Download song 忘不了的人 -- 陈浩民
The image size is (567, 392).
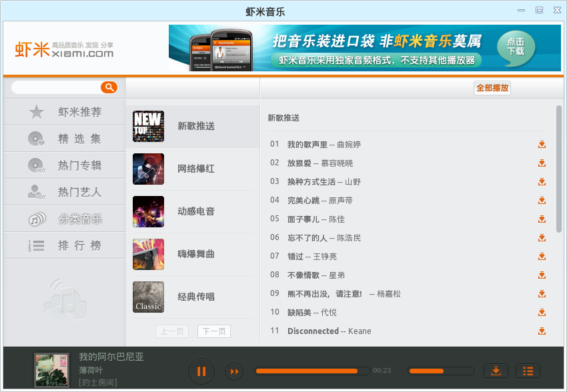[x=542, y=238]
